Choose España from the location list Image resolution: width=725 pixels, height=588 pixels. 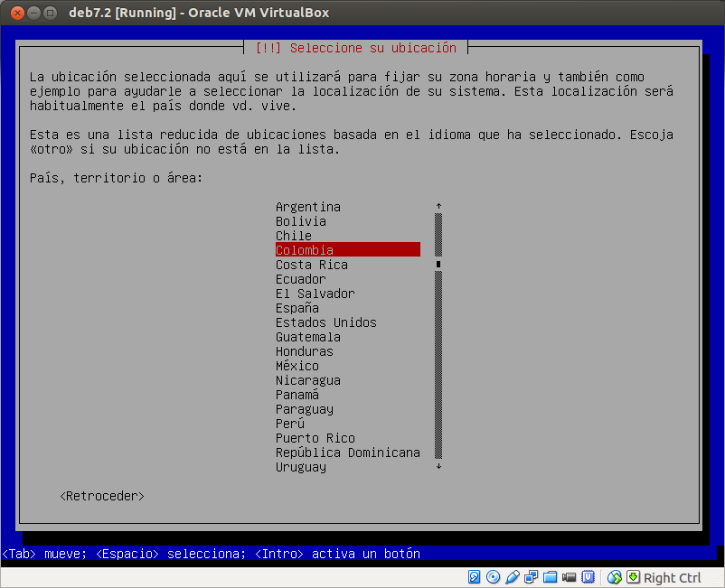pos(297,308)
